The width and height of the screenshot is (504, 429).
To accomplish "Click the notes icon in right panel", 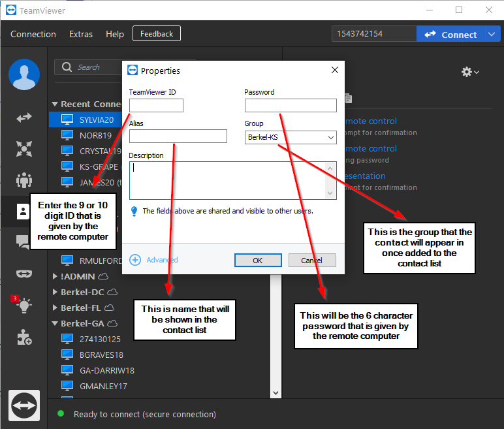I will 349,99.
